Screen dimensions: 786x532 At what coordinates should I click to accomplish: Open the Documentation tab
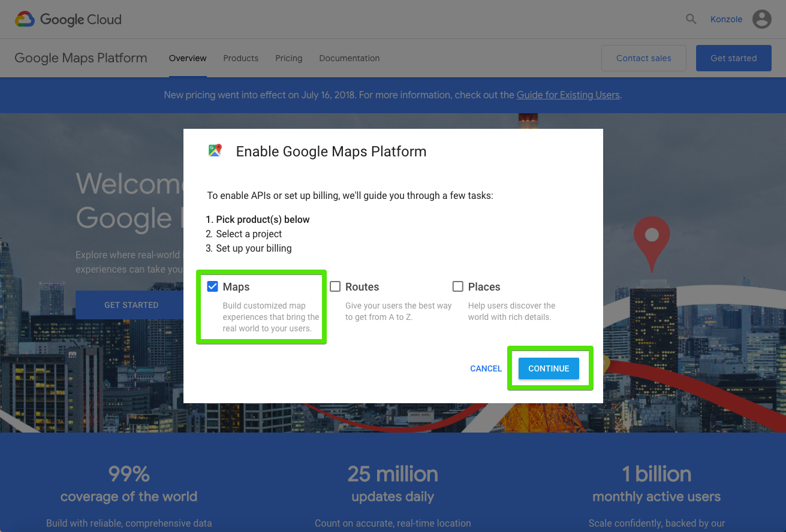[350, 58]
